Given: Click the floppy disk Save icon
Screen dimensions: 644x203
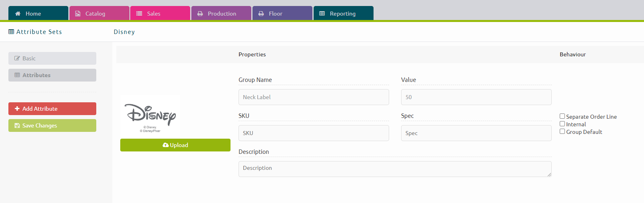Looking at the screenshot, I should [17, 125].
